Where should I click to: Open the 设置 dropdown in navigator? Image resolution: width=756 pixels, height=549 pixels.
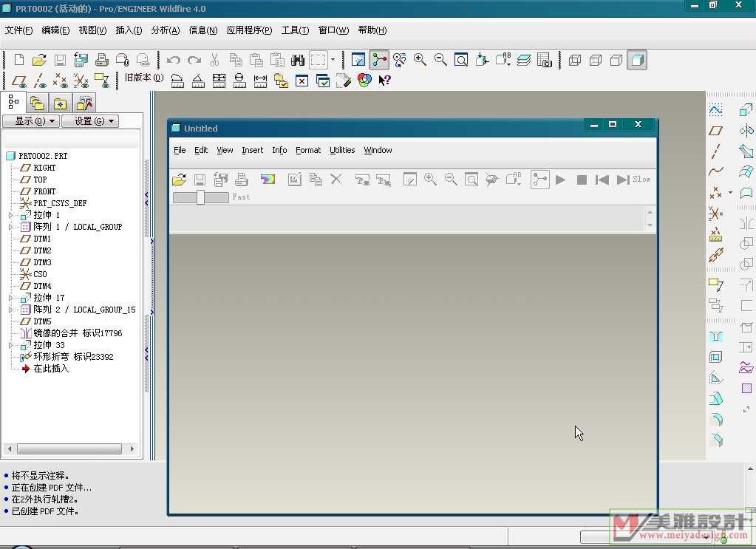90,121
